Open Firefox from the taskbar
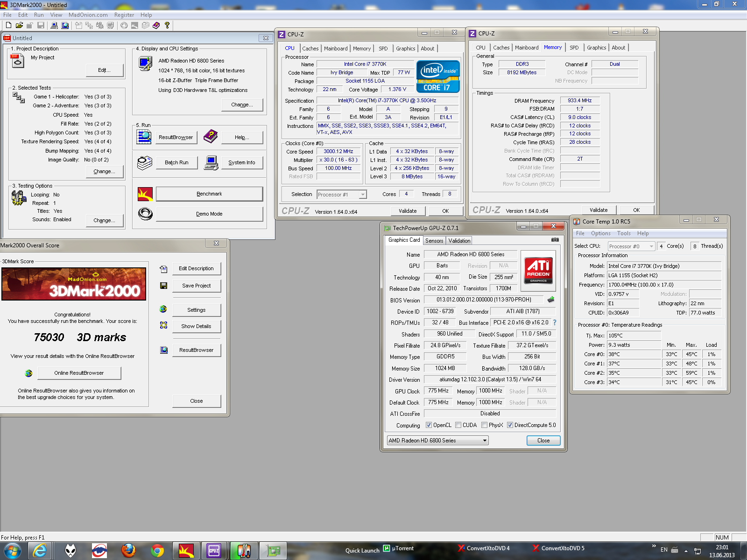The image size is (747, 560). click(128, 551)
